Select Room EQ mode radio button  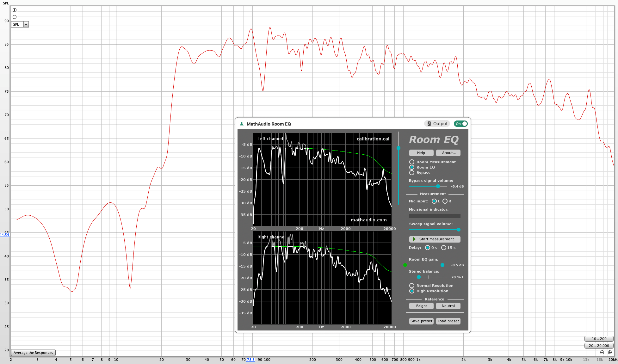point(412,167)
